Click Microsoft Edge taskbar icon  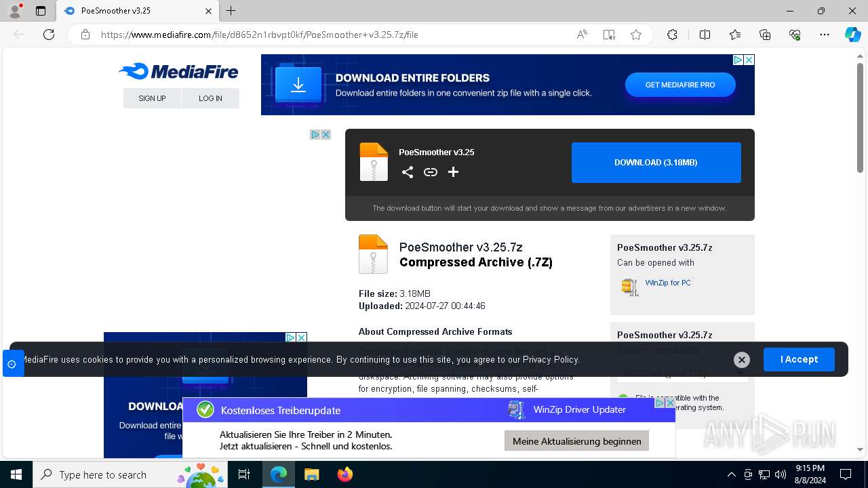pos(279,474)
